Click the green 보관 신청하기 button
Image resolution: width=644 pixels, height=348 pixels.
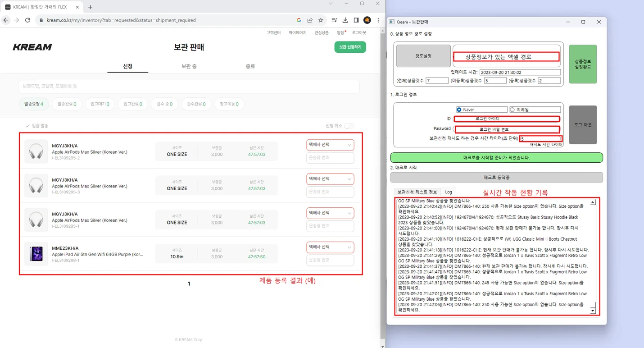pyautogui.click(x=350, y=47)
